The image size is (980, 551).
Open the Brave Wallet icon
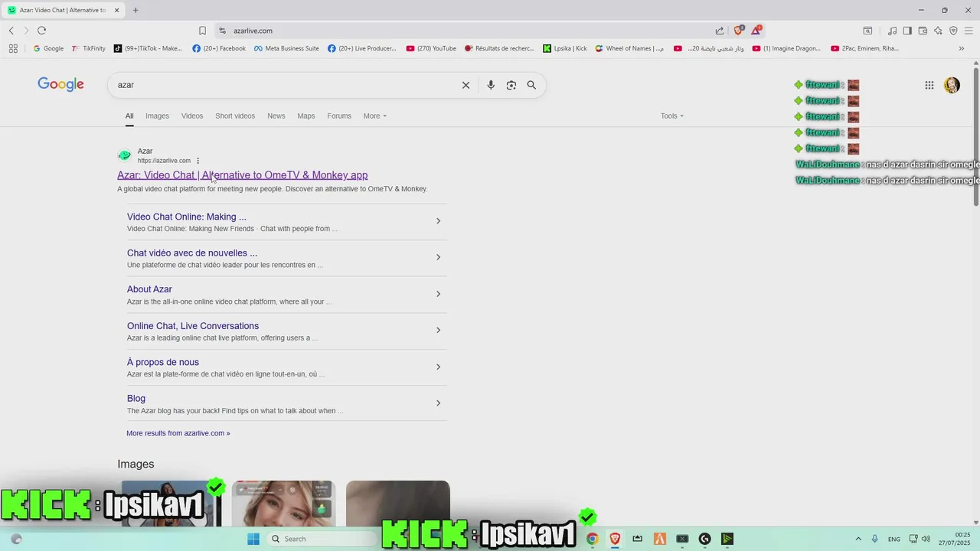[923, 31]
